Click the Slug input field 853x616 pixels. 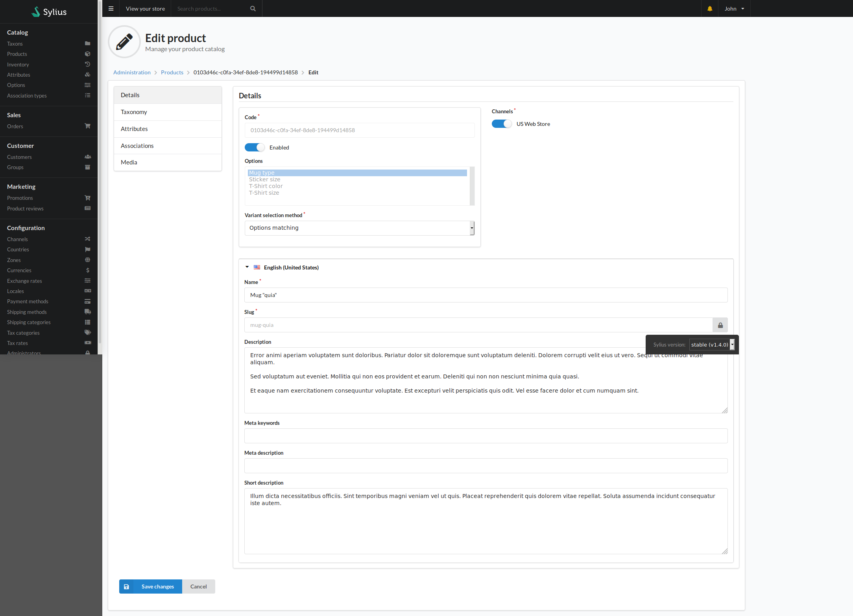(478, 325)
